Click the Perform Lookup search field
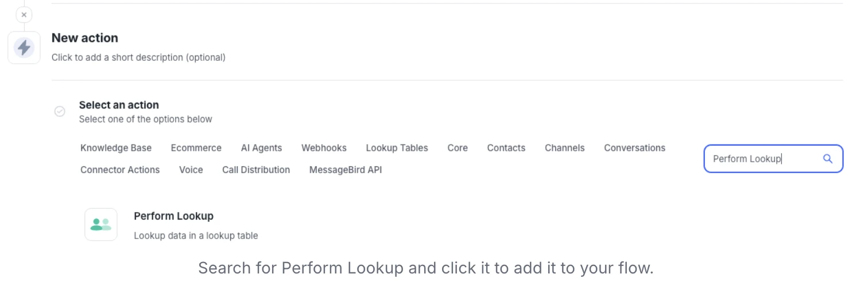Image resolution: width=868 pixels, height=305 pixels. (764, 159)
